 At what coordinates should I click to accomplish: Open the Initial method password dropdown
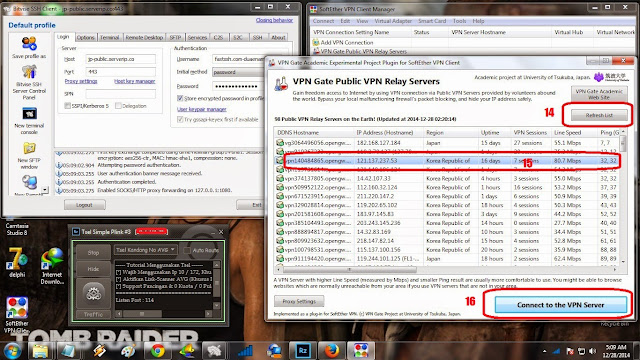coord(238,72)
